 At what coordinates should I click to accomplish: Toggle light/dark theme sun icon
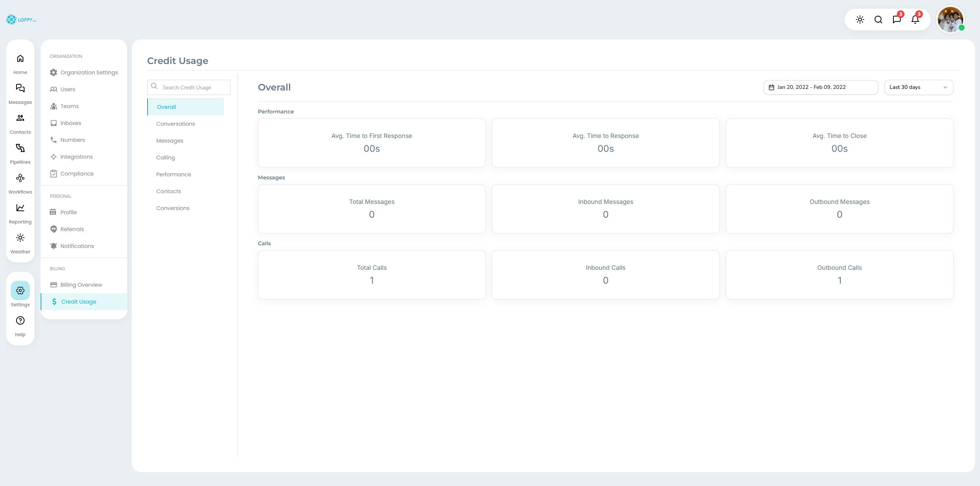pyautogui.click(x=860, y=20)
